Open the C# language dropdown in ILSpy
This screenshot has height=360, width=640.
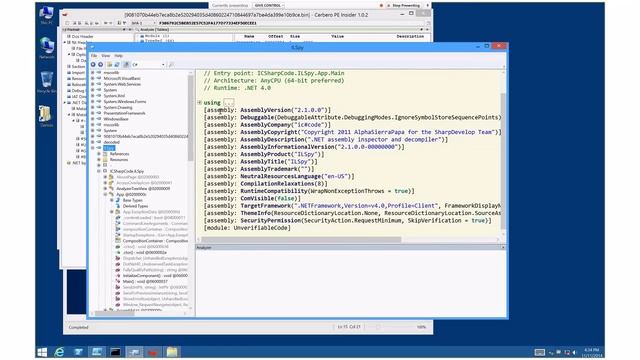click(x=148, y=64)
